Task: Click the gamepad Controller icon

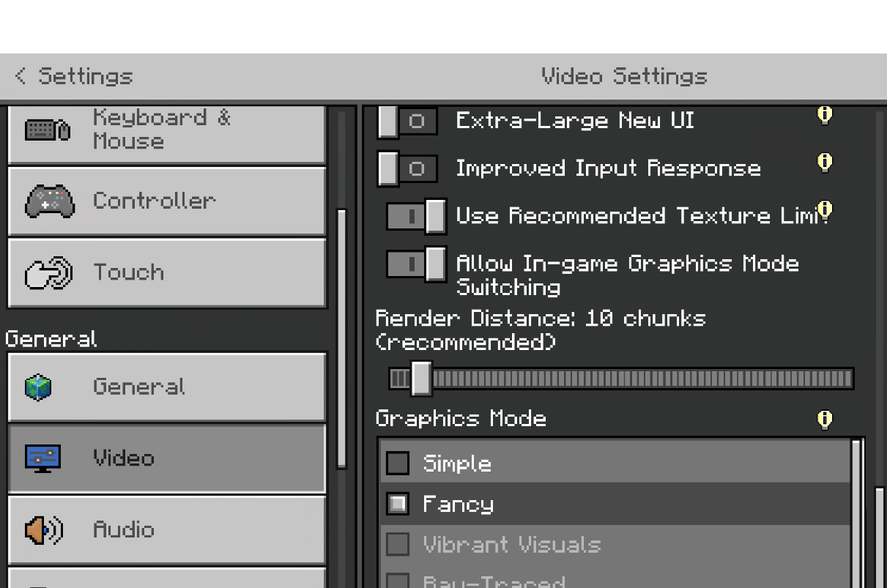Action: 49,201
